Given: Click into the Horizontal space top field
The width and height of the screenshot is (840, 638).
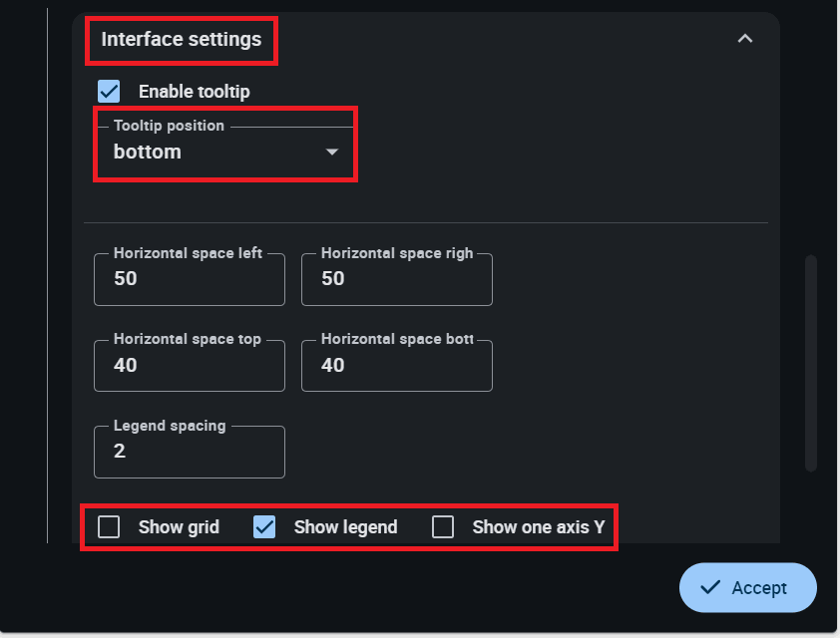Looking at the screenshot, I should point(189,366).
